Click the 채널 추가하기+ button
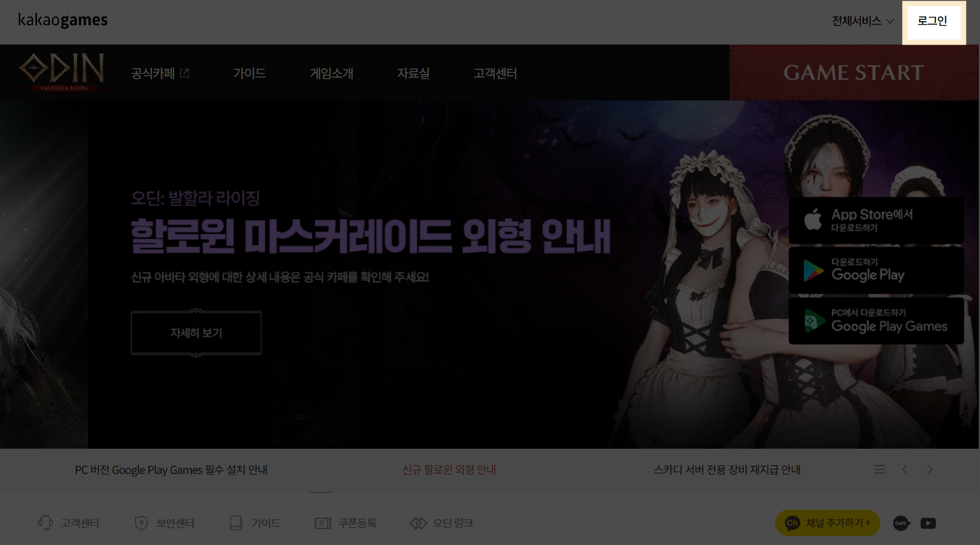 tap(827, 523)
